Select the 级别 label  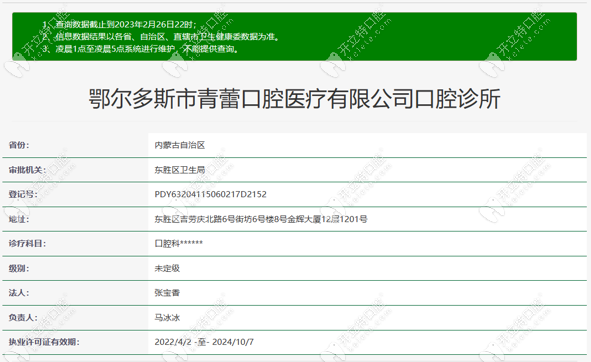coord(19,268)
